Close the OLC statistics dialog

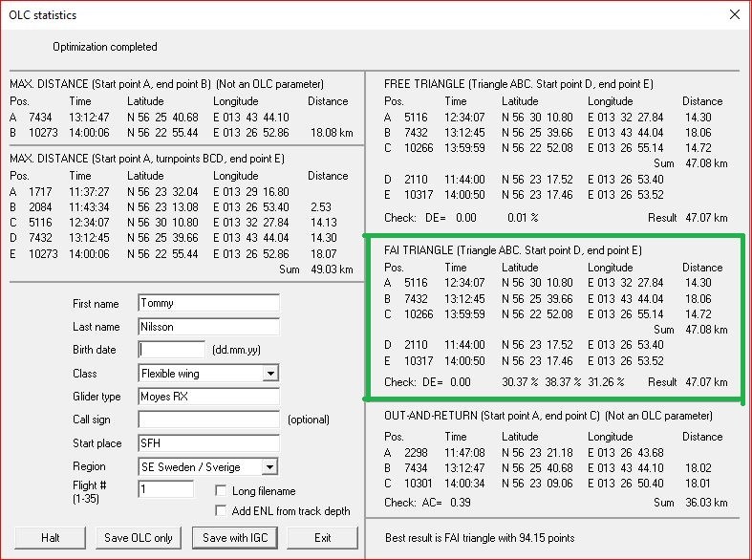point(734,14)
